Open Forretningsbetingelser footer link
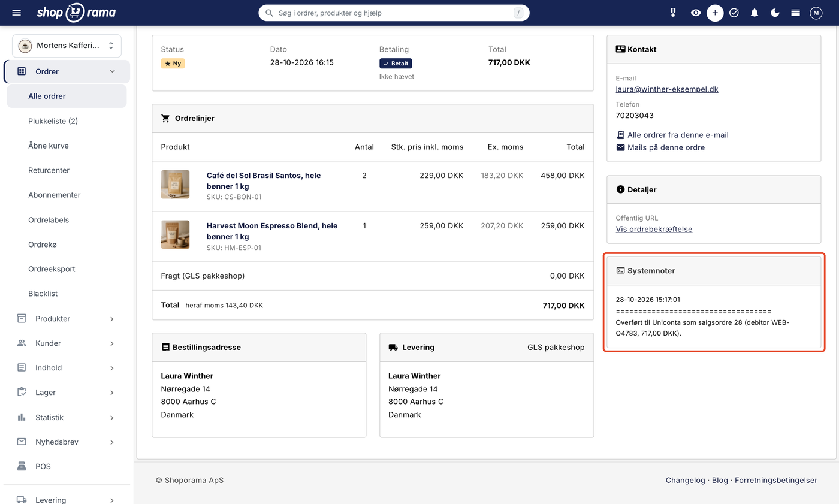The width and height of the screenshot is (839, 504). point(776,480)
